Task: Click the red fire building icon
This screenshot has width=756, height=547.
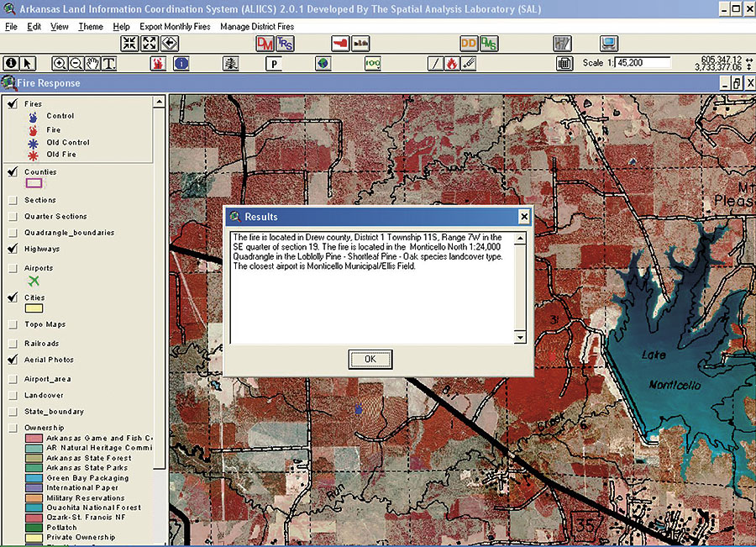Action: point(158,63)
